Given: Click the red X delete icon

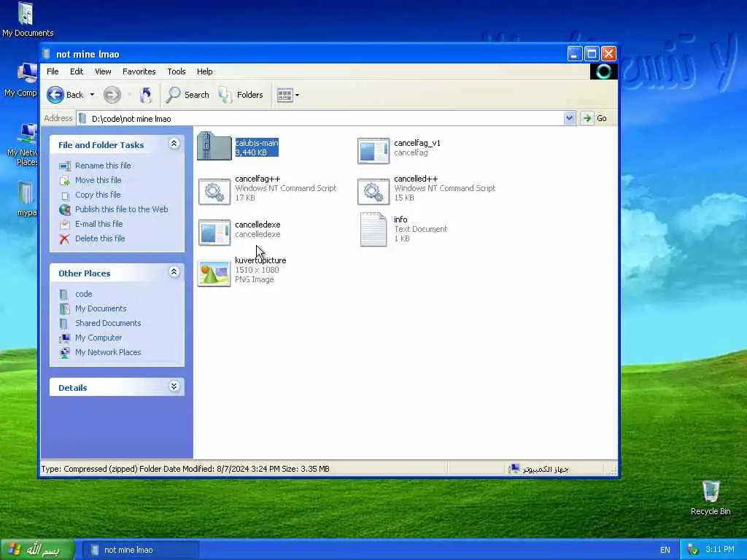Looking at the screenshot, I should point(64,239).
